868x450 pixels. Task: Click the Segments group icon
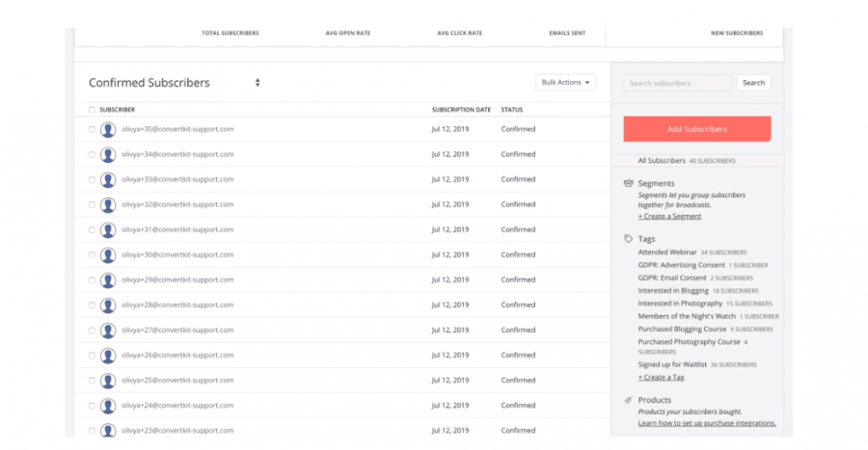(628, 183)
